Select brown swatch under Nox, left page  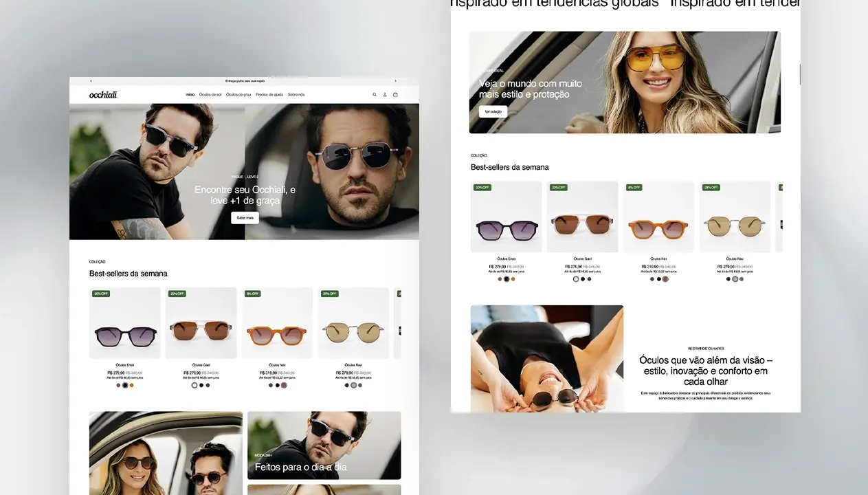point(284,386)
